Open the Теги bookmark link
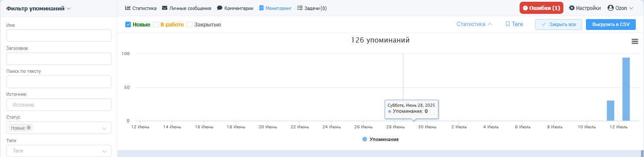The image size is (644, 157). pos(514,24)
